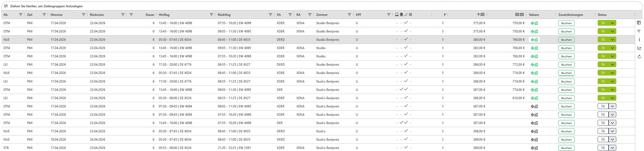Click the Vakanz icon in the 388,00 € row
644x151 pixels.
(x=534, y=131)
